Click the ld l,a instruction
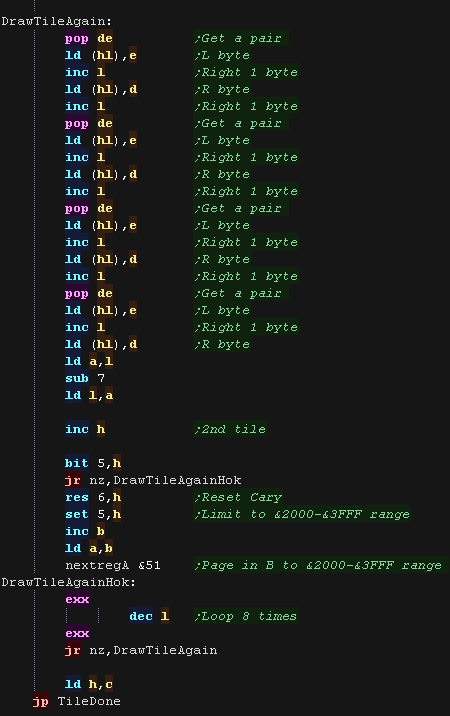The image size is (450, 716). (89, 395)
